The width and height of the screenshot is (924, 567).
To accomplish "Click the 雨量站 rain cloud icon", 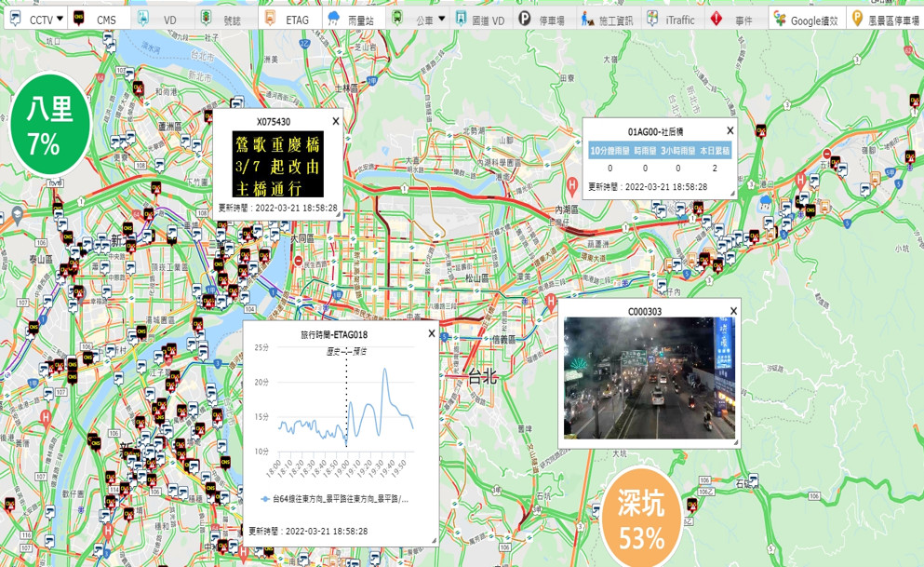I will pos(333,19).
